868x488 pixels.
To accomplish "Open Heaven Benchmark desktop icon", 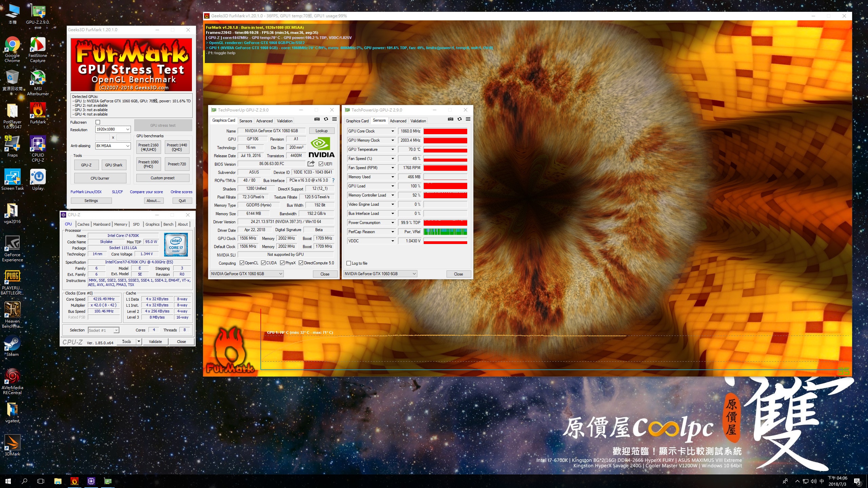I will [12, 315].
